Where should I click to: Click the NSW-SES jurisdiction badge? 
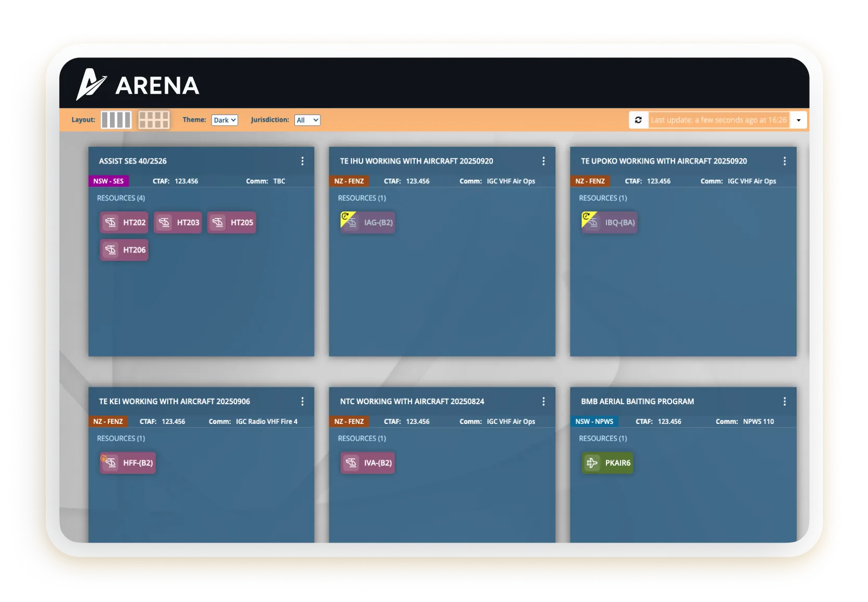pos(109,181)
